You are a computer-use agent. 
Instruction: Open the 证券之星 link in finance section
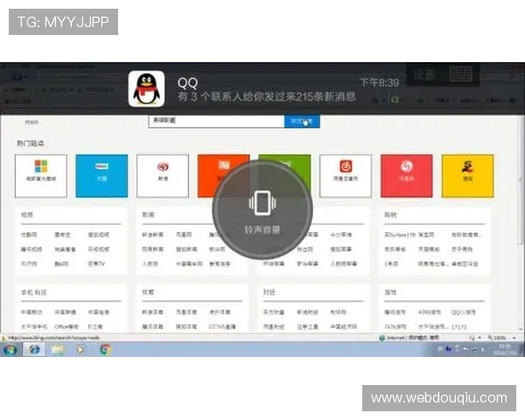[307, 326]
